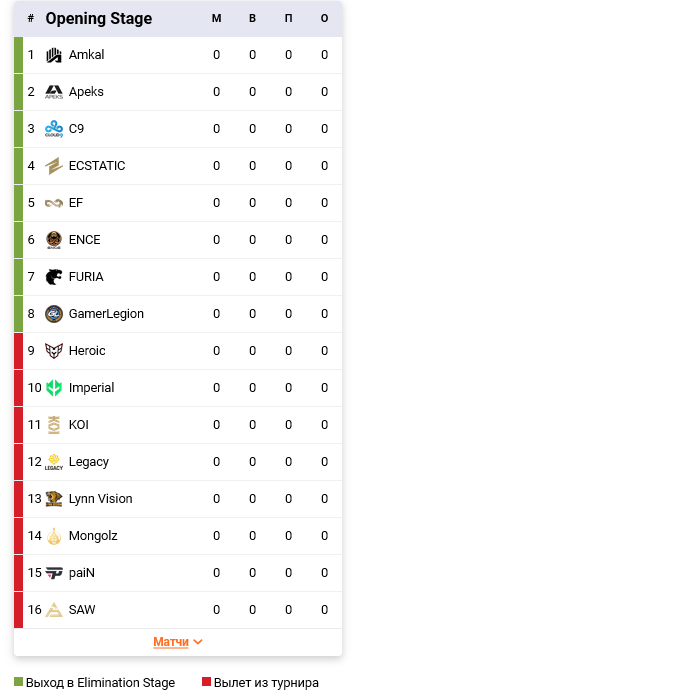698x695 pixels.
Task: Open the Lynn Vision logo
Action: [54, 499]
